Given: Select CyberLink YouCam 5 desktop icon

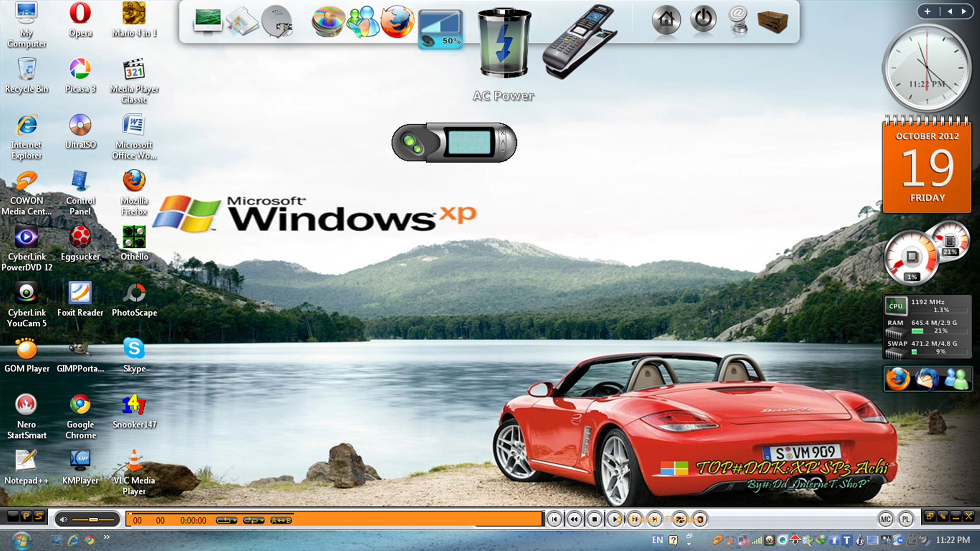Looking at the screenshot, I should click(27, 305).
